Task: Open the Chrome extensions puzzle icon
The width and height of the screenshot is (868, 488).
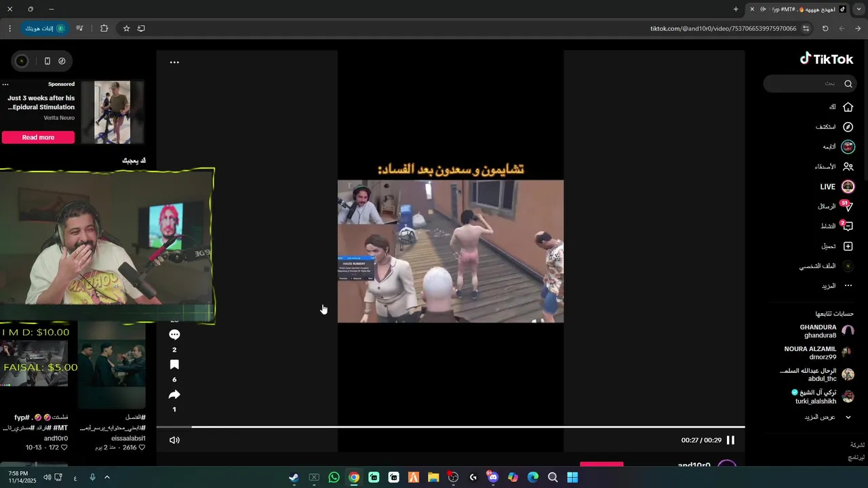Action: tap(104, 28)
